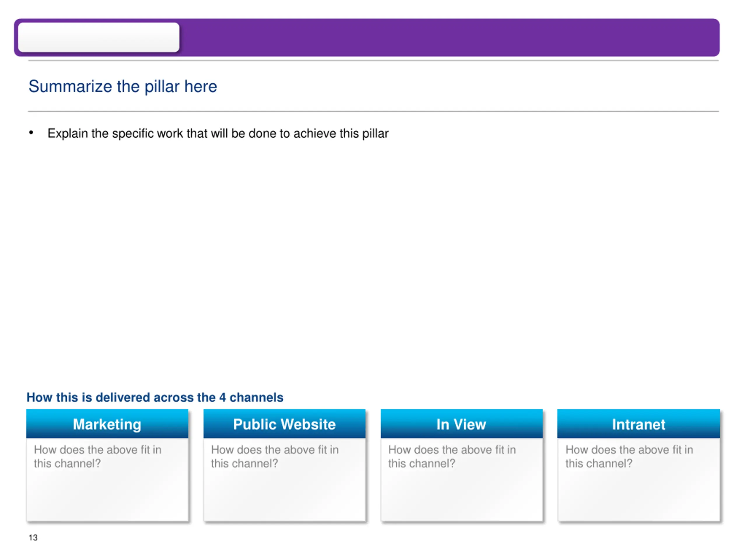Select the Public Website channel header
The height and width of the screenshot is (560, 747).
tap(284, 423)
